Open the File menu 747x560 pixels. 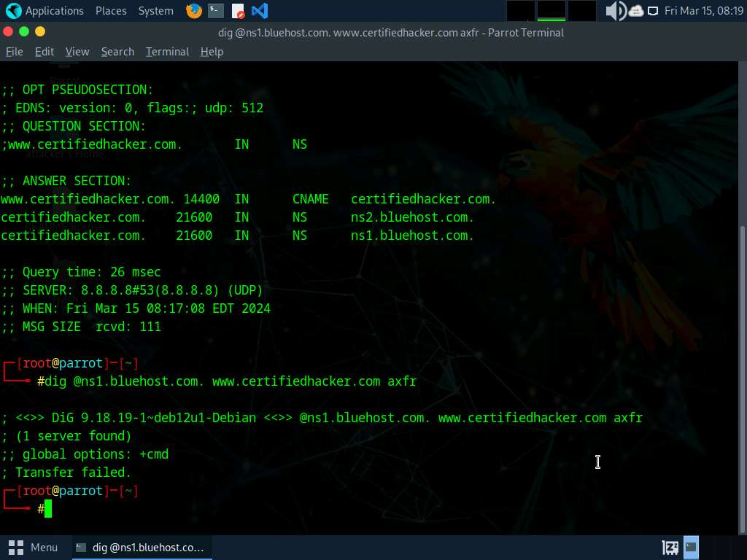click(14, 52)
